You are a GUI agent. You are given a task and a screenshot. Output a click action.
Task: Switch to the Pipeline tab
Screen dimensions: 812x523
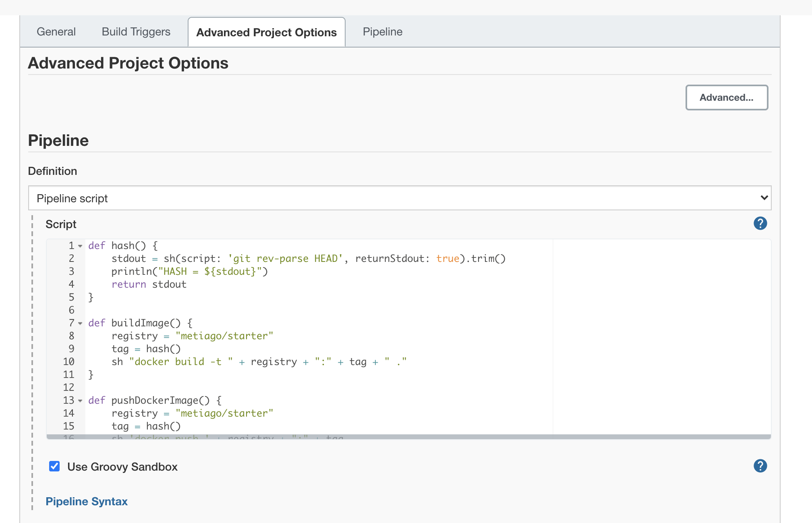pyautogui.click(x=383, y=32)
